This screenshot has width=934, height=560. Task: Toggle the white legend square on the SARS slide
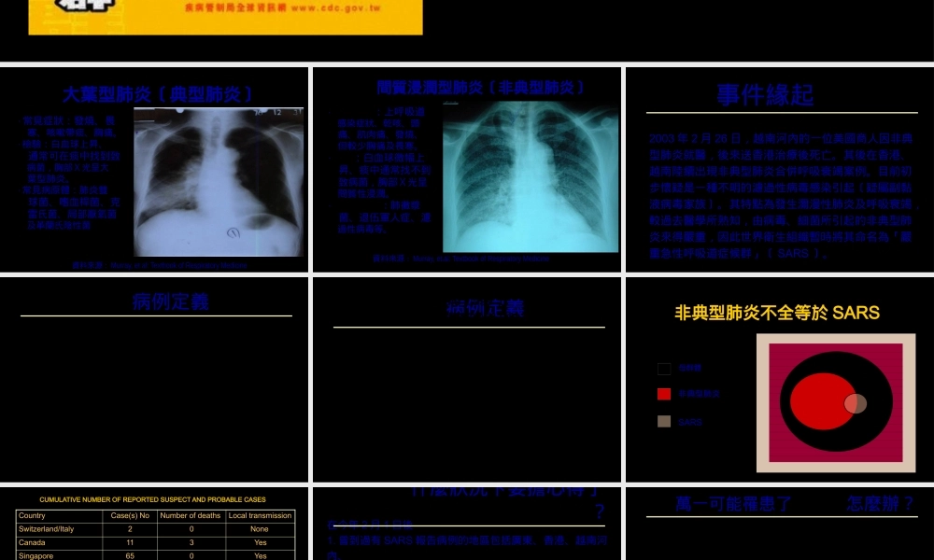click(664, 368)
